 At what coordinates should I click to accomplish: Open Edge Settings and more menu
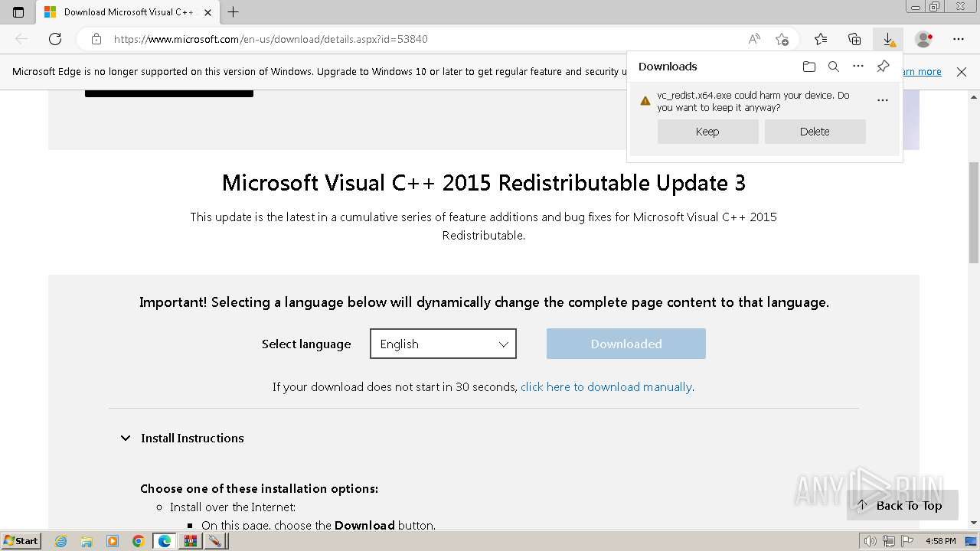pos(959,39)
